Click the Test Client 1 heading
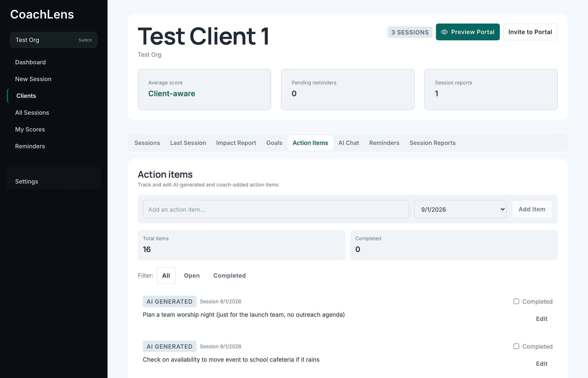 pos(203,36)
